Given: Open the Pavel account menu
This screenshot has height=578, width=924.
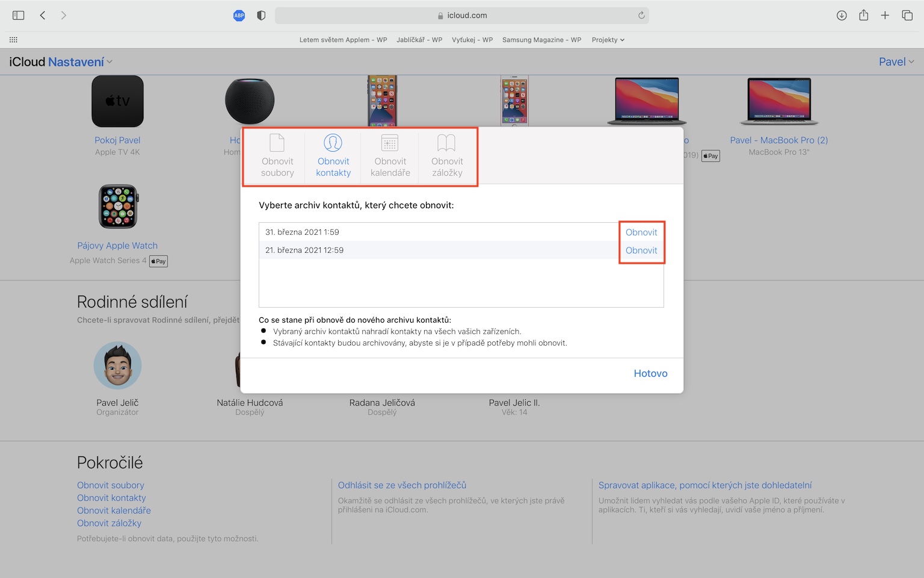Looking at the screenshot, I should coord(896,62).
